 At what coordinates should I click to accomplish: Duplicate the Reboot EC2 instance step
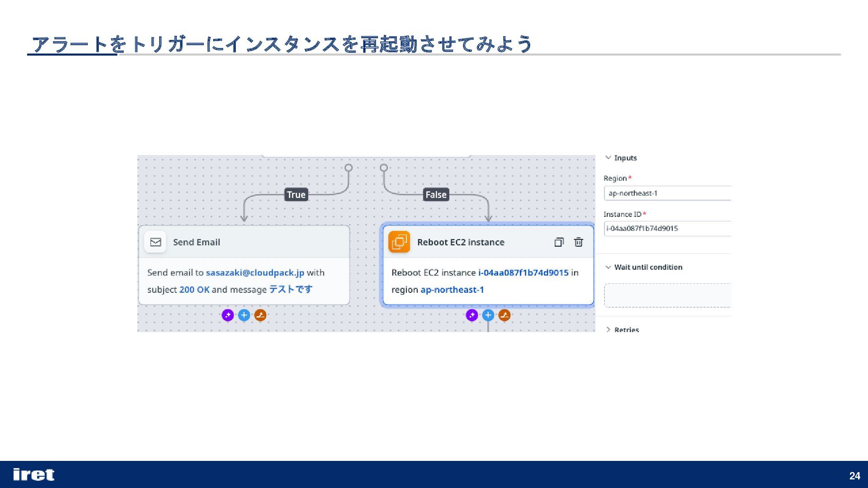pyautogui.click(x=559, y=242)
